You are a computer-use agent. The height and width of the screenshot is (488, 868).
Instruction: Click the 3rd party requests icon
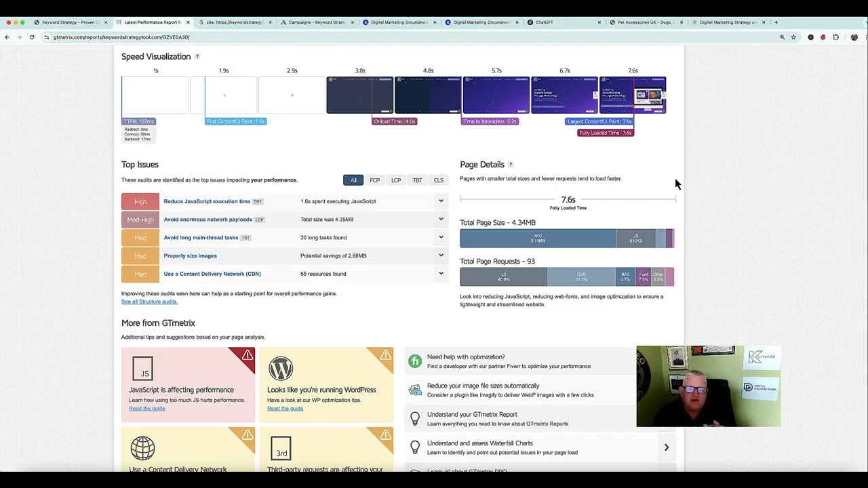pyautogui.click(x=281, y=449)
